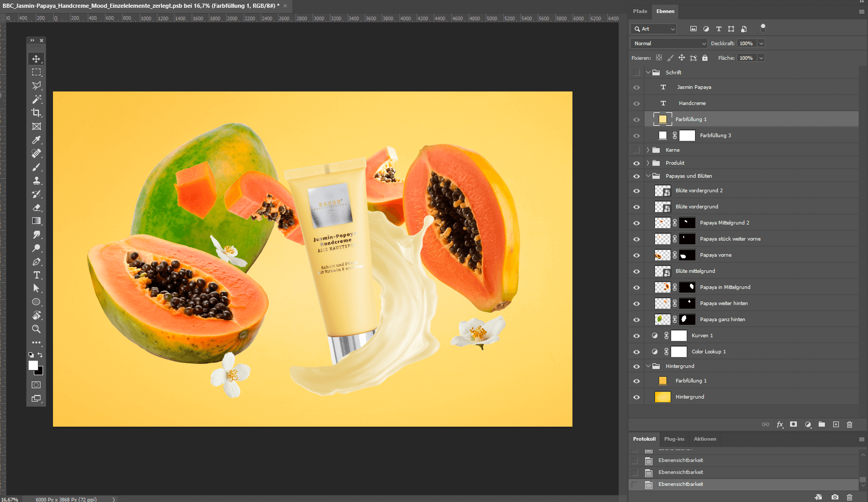Select the Magic Wand tool
The width and height of the screenshot is (868, 502).
36,99
